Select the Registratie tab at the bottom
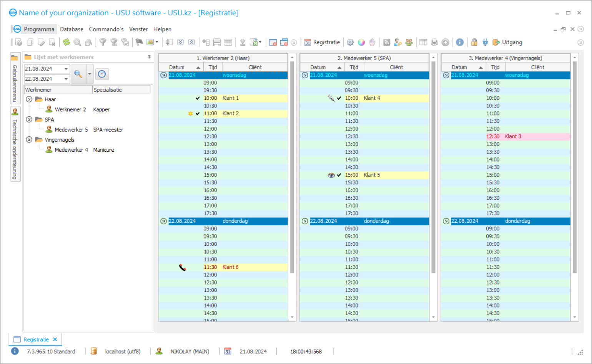The width and height of the screenshot is (592, 364). pos(36,339)
